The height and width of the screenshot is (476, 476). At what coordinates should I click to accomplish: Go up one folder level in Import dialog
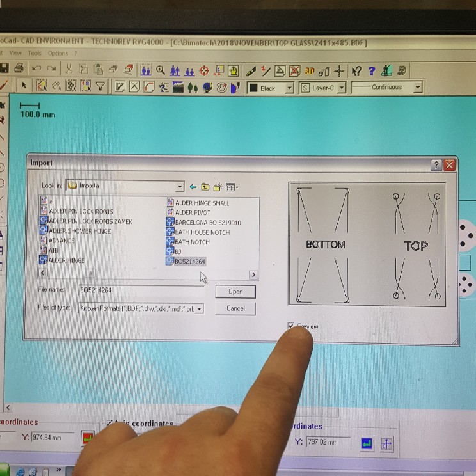coord(205,187)
